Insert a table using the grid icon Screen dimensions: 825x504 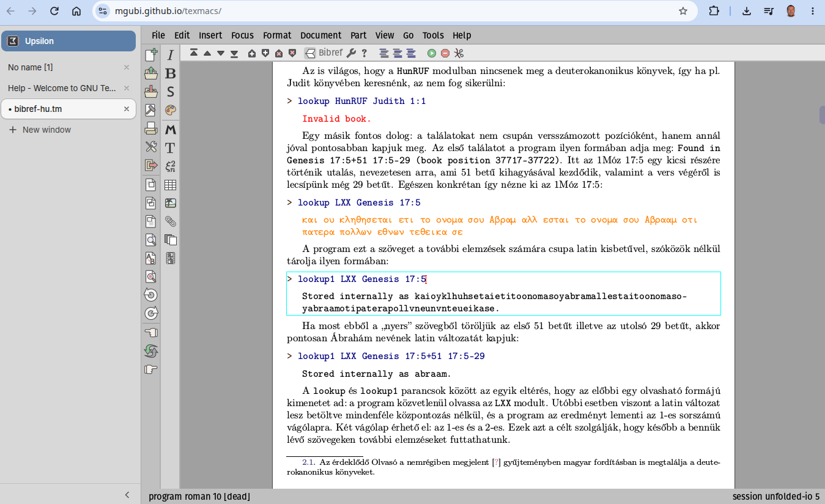click(171, 185)
